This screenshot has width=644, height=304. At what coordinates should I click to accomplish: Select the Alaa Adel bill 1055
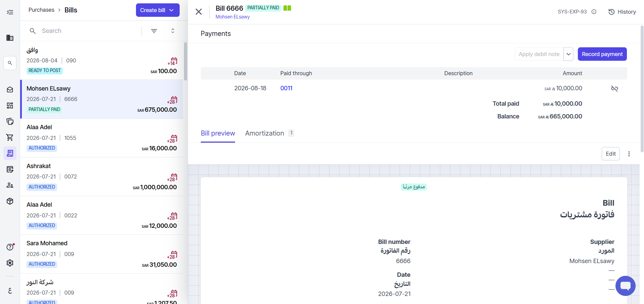[x=102, y=138]
